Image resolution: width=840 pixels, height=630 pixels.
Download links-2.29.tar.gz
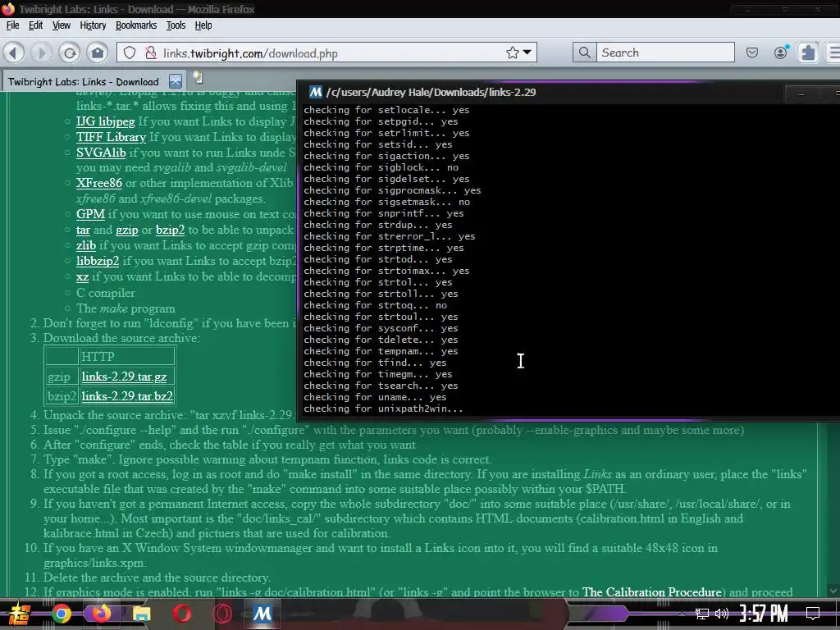[125, 377]
